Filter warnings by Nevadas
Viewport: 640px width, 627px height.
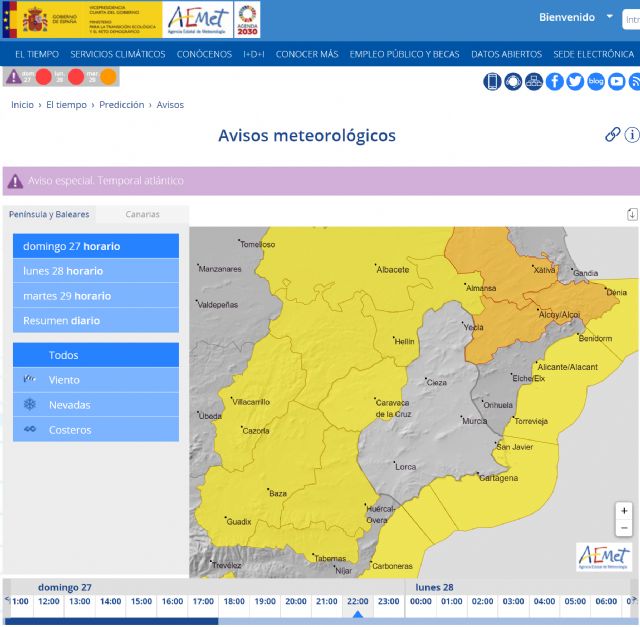[x=96, y=405]
